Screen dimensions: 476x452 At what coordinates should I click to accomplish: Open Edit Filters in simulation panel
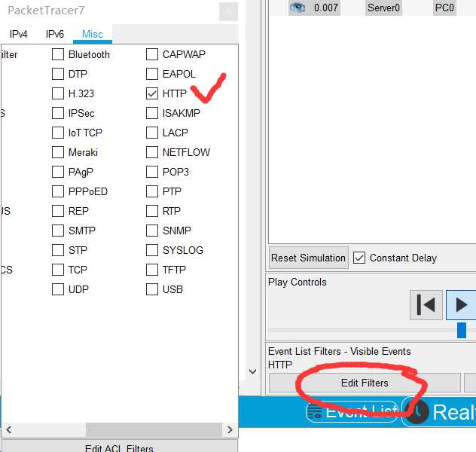click(365, 383)
